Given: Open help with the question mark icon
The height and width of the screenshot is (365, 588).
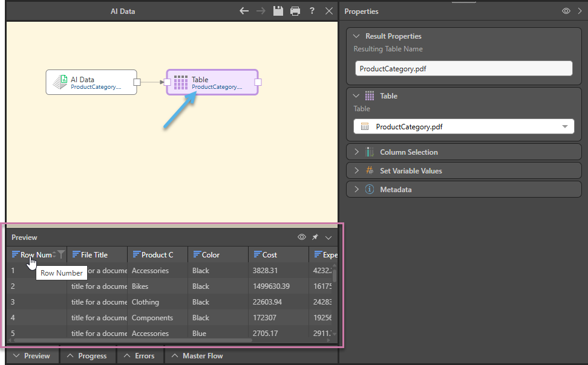Looking at the screenshot, I should point(312,11).
